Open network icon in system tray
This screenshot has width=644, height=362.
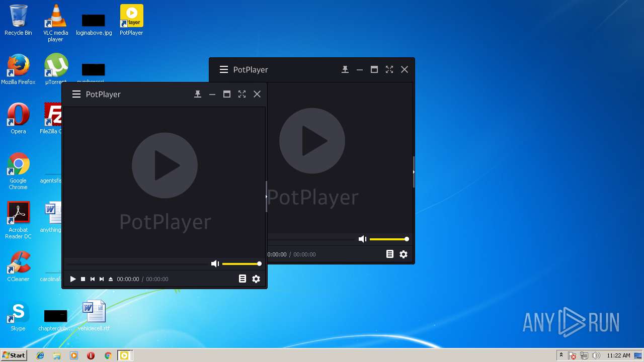point(584,356)
